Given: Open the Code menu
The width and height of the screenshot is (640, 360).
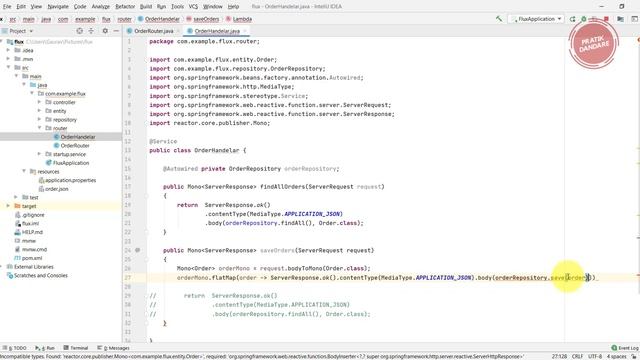Looking at the screenshot, I should point(80,7).
